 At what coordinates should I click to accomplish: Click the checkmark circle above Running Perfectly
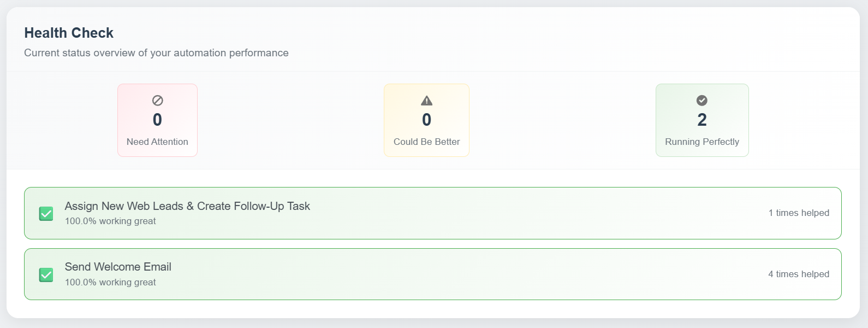click(x=701, y=100)
